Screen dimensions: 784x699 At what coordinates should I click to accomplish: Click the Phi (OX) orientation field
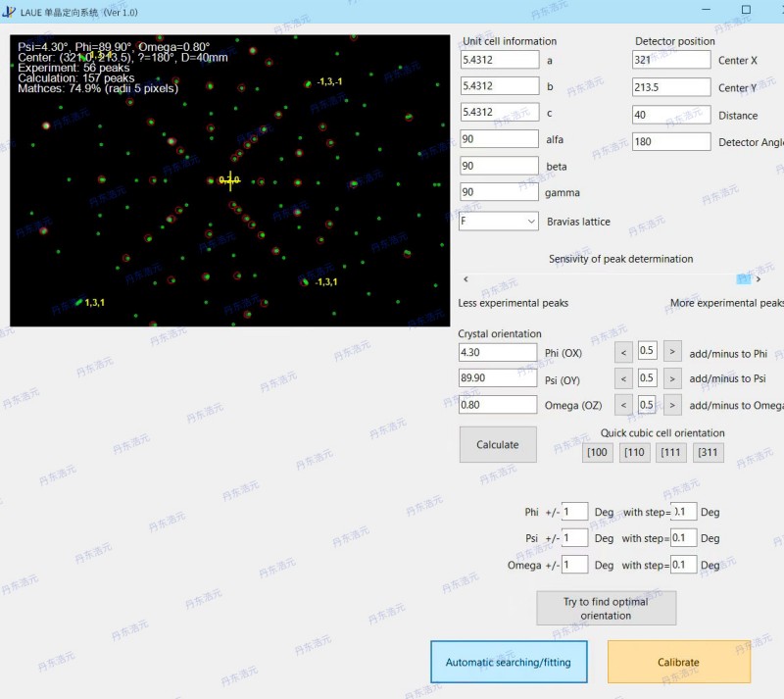click(498, 352)
